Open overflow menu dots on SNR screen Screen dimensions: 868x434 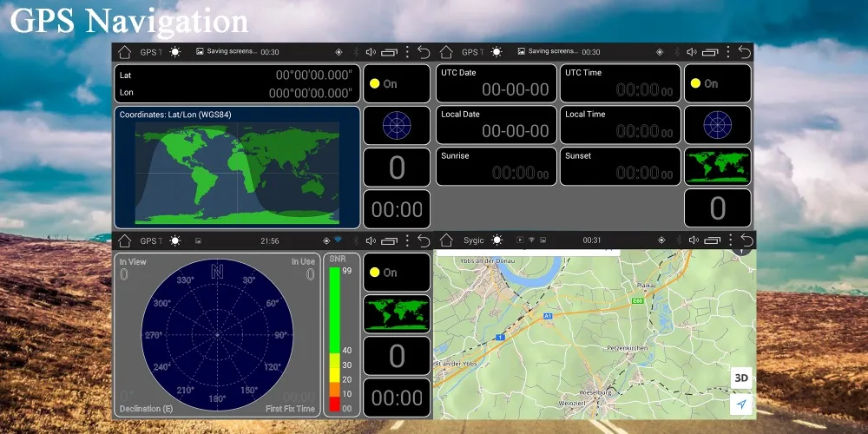[x=407, y=240]
